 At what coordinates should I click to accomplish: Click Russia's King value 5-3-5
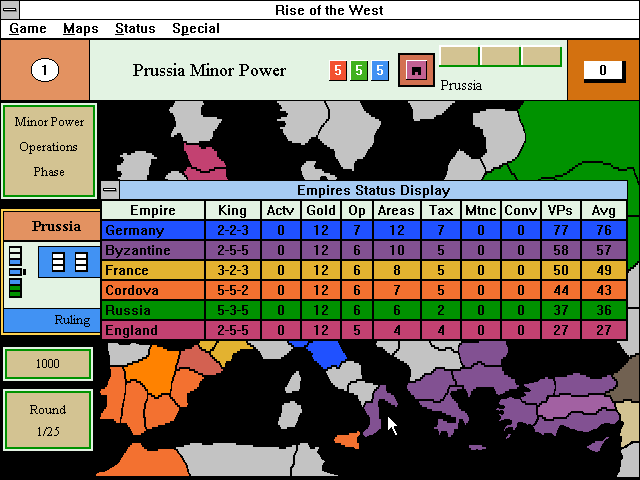(233, 310)
